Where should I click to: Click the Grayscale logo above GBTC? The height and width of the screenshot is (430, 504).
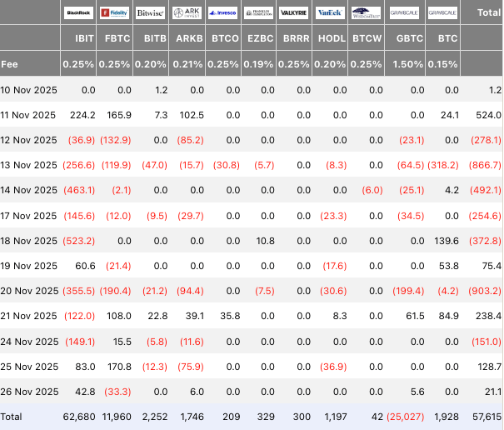coord(404,12)
